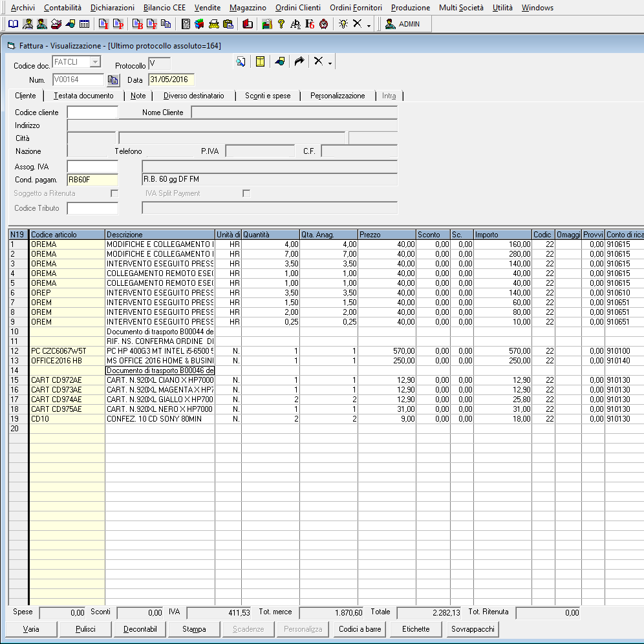Expand the Codice doc. FATCLI dropdown
Screen dimensions: 644x644
click(x=95, y=61)
